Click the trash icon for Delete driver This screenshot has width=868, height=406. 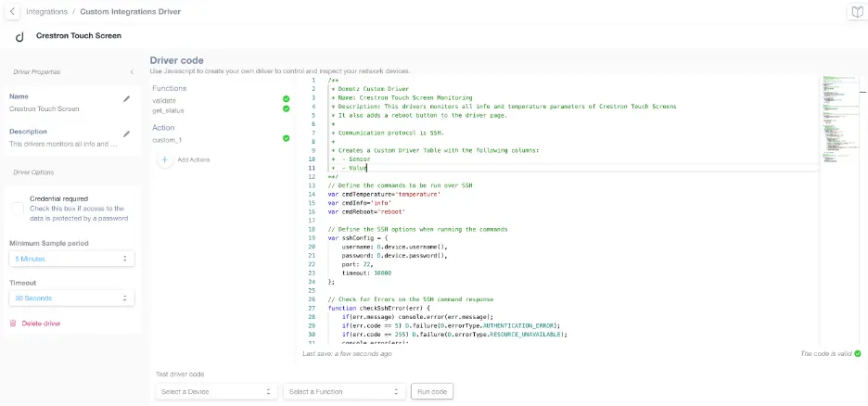click(13, 324)
